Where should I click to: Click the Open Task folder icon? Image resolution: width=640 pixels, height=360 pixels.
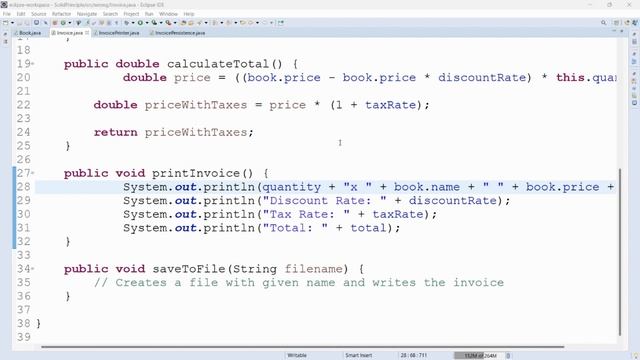[x=191, y=23]
